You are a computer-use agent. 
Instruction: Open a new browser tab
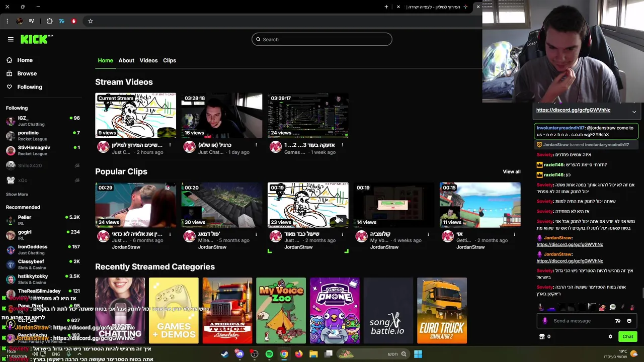(x=386, y=7)
